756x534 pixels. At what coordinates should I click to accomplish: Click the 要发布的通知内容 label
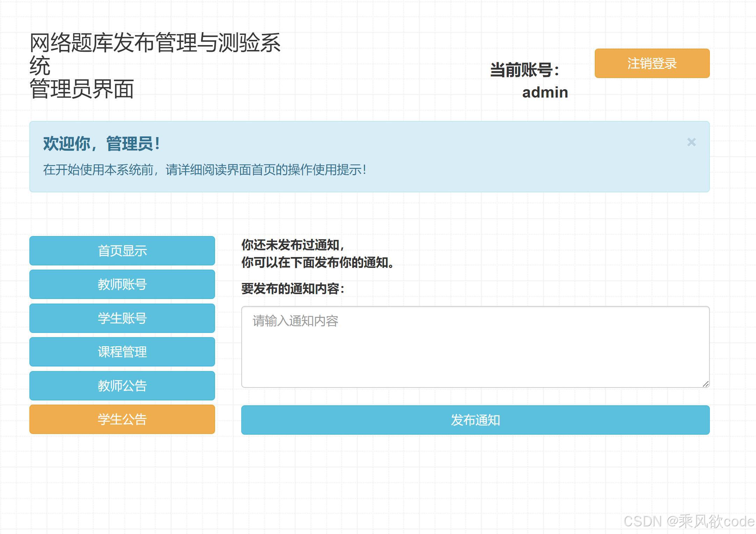click(293, 289)
